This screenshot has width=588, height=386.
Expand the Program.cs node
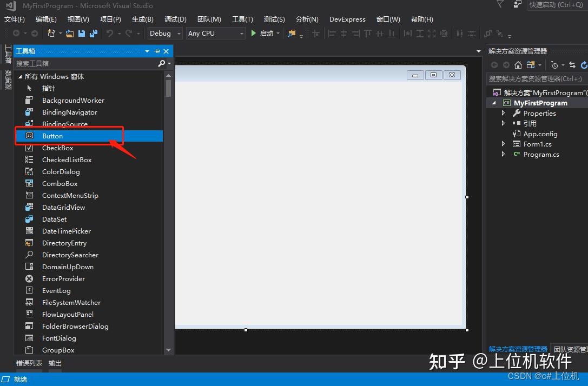503,154
